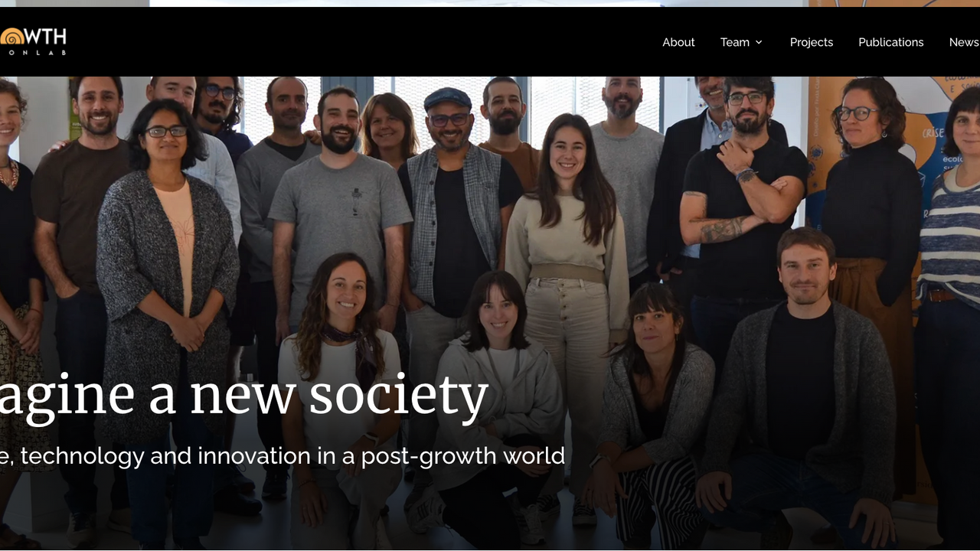The image size is (980, 551).
Task: Navigate to the News section
Action: pos(964,42)
